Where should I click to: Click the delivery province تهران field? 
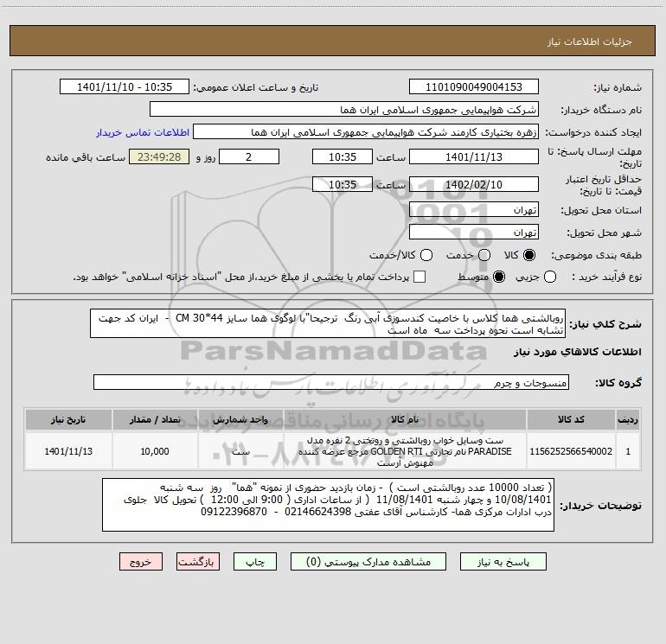pos(474,209)
